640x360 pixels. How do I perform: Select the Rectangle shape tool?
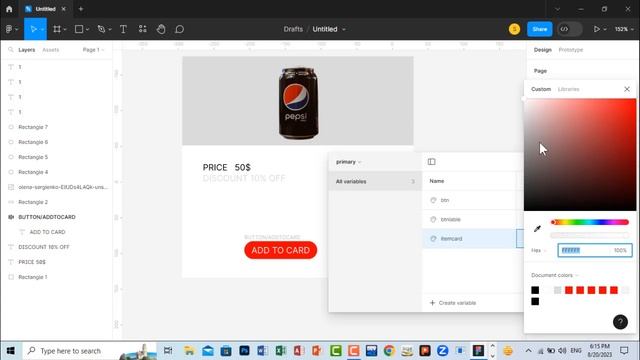point(79,29)
